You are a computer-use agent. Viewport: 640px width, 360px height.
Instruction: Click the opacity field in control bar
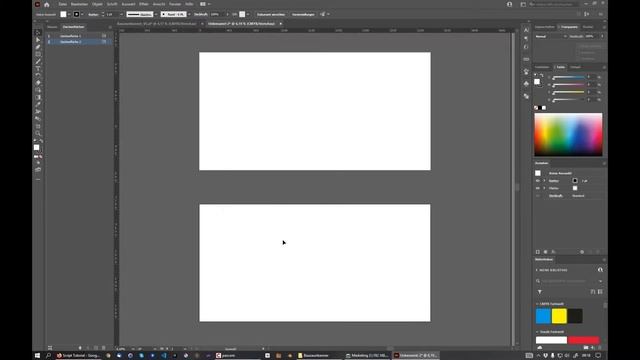(217, 14)
